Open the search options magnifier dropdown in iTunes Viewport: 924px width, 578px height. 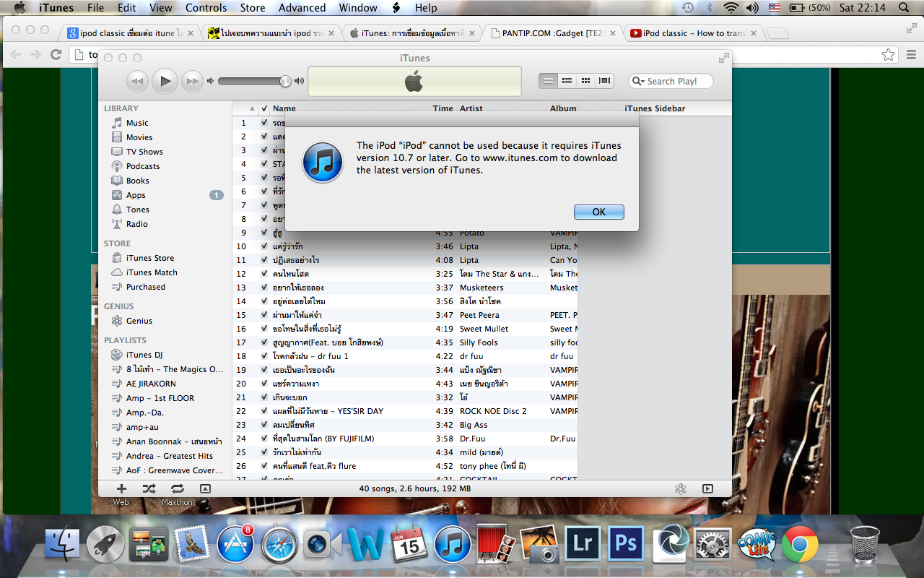click(638, 82)
